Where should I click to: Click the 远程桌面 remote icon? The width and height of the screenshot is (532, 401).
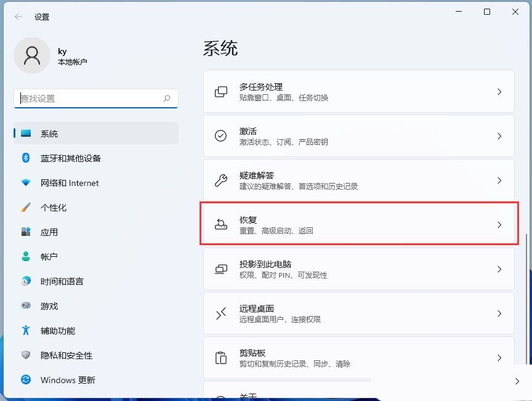221,314
